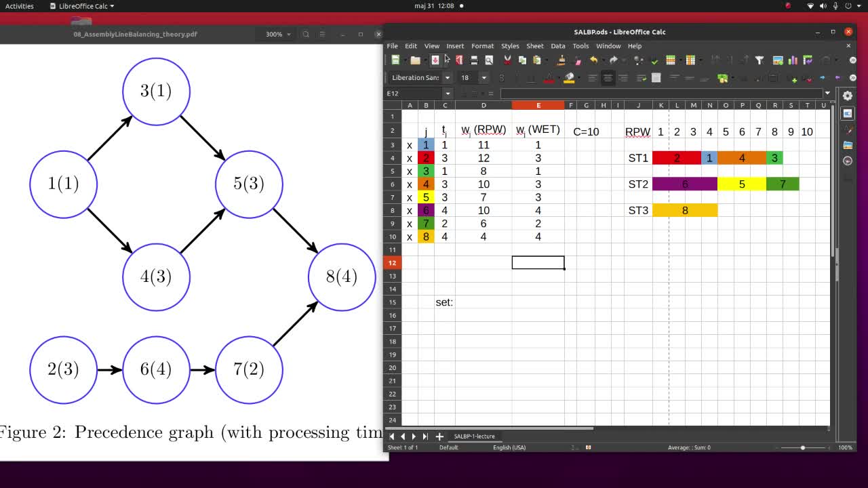Open the Tools menu
Screen dimensions: 868x488
point(580,46)
